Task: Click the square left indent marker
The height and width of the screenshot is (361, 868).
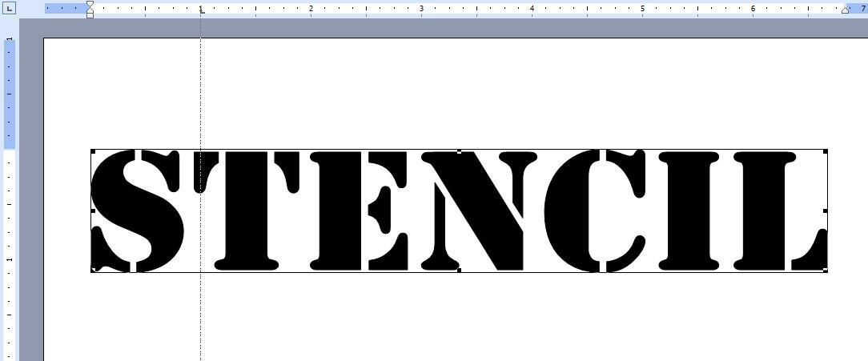Action: pyautogui.click(x=90, y=15)
